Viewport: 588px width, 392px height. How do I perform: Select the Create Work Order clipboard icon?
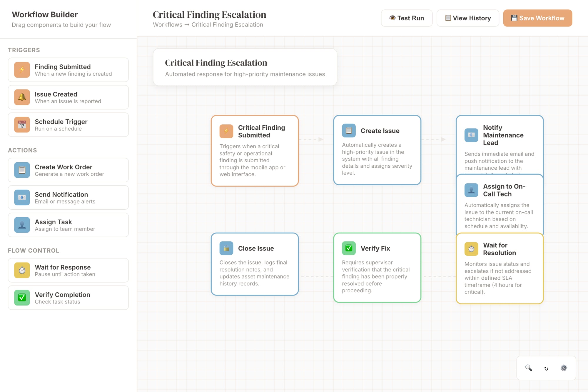pos(21,170)
